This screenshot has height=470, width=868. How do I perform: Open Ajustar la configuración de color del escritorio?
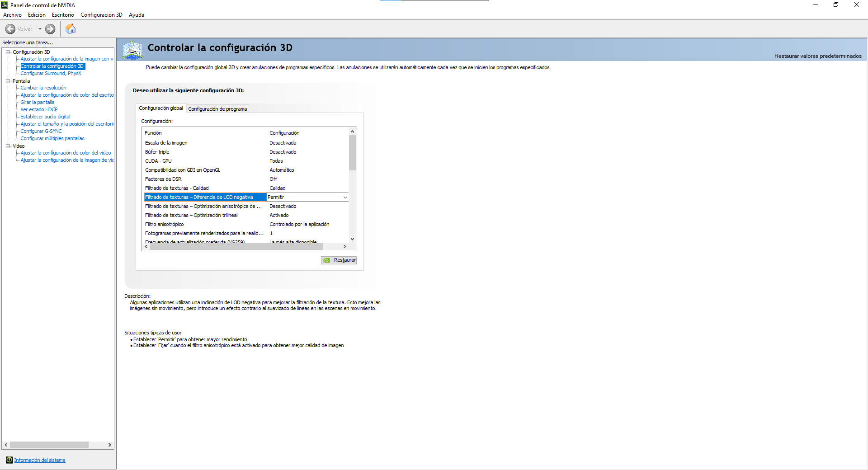tap(67, 95)
